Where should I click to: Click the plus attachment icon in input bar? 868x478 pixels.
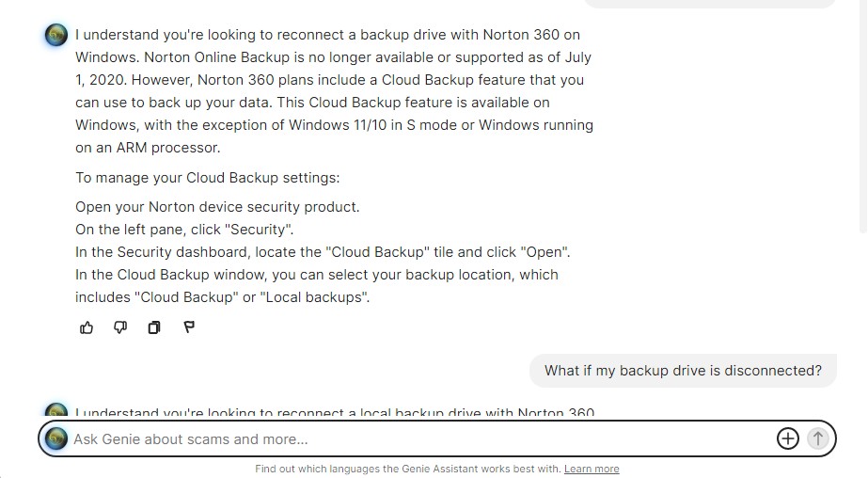[x=787, y=438]
